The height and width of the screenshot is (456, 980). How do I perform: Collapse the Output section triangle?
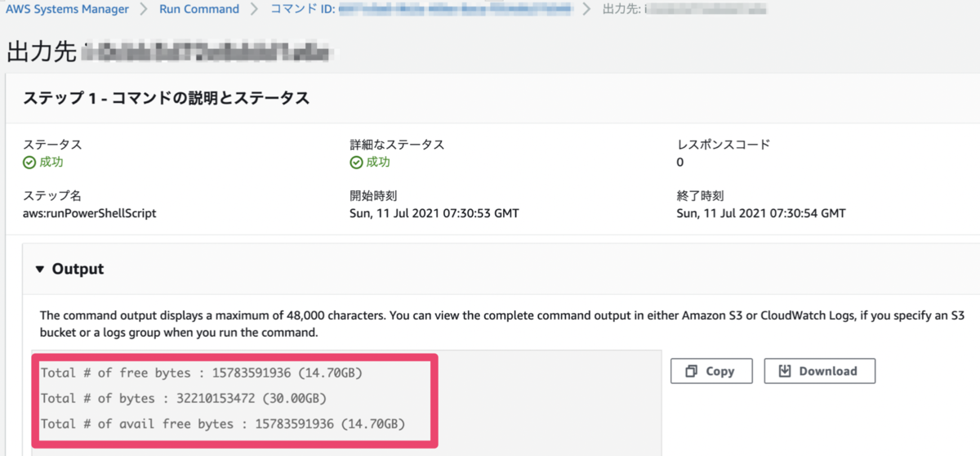40,269
